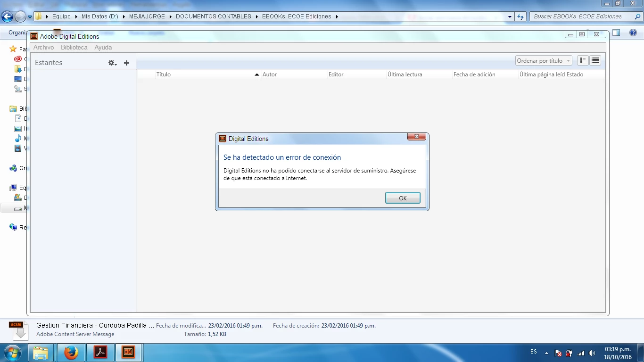
Task: Click EBOOKs ECOE Ediciones breadcrumb
Action: coord(297,16)
